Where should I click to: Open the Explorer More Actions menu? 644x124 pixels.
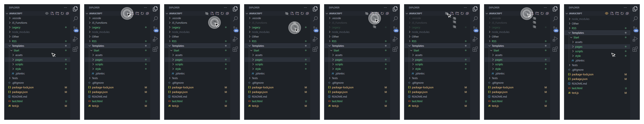click(65, 7)
